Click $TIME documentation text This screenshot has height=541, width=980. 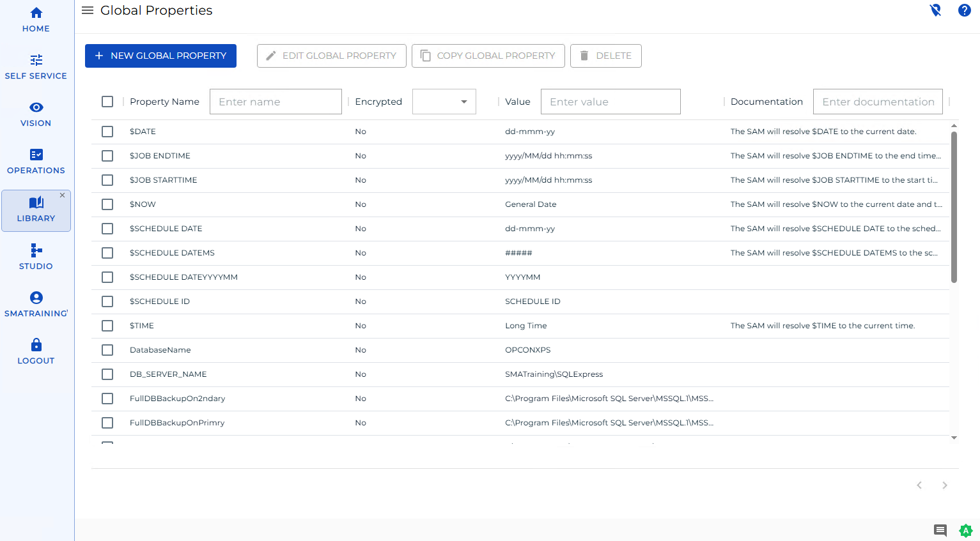(823, 326)
